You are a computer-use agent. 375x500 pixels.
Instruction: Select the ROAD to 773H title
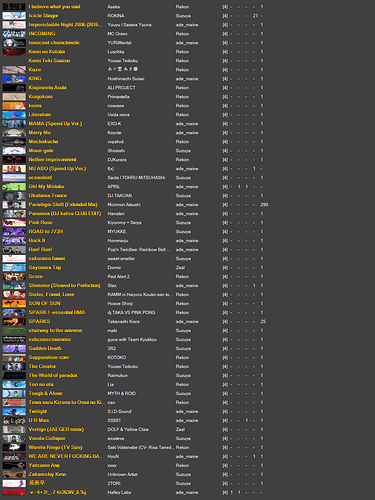[x=46, y=232]
